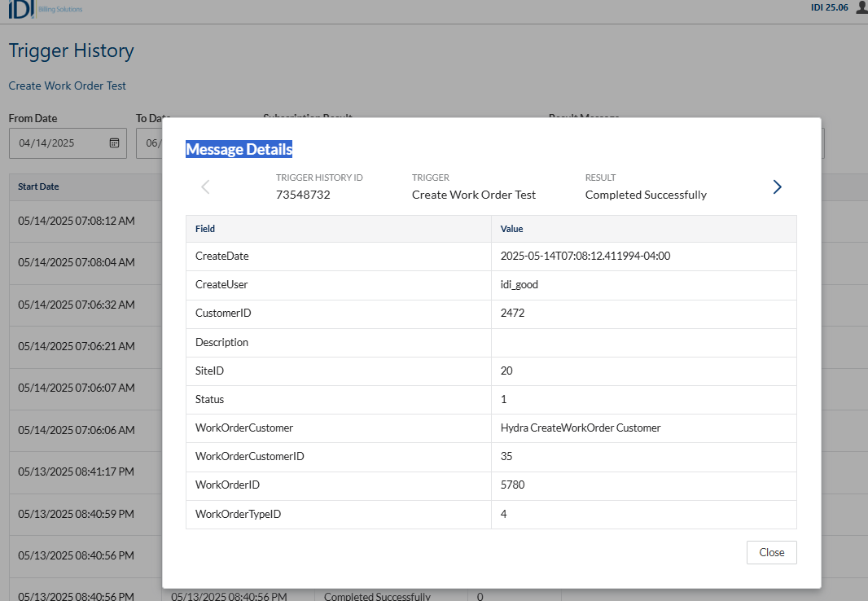Click the left chevron for previous message
This screenshot has height=601, width=868.
coord(205,186)
